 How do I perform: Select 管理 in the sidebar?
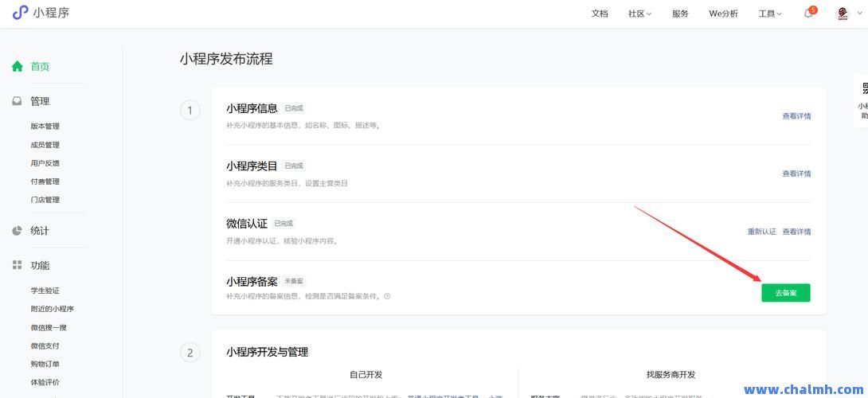[40, 101]
